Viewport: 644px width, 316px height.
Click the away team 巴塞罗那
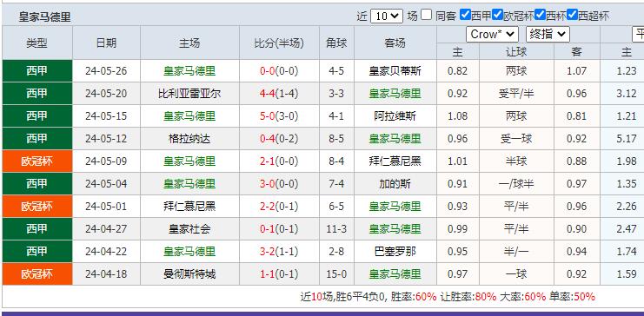395,252
